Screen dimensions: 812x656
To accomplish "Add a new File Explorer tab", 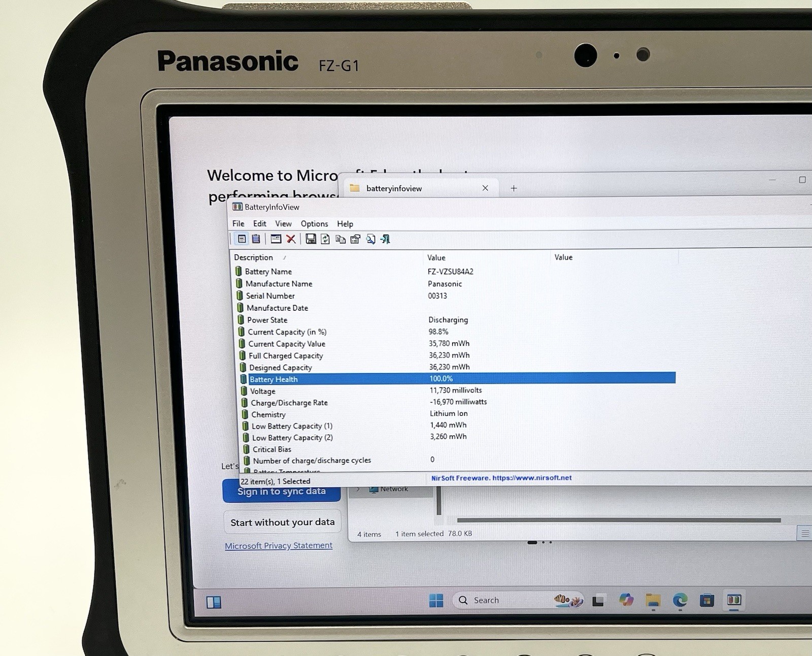I will click(x=514, y=188).
